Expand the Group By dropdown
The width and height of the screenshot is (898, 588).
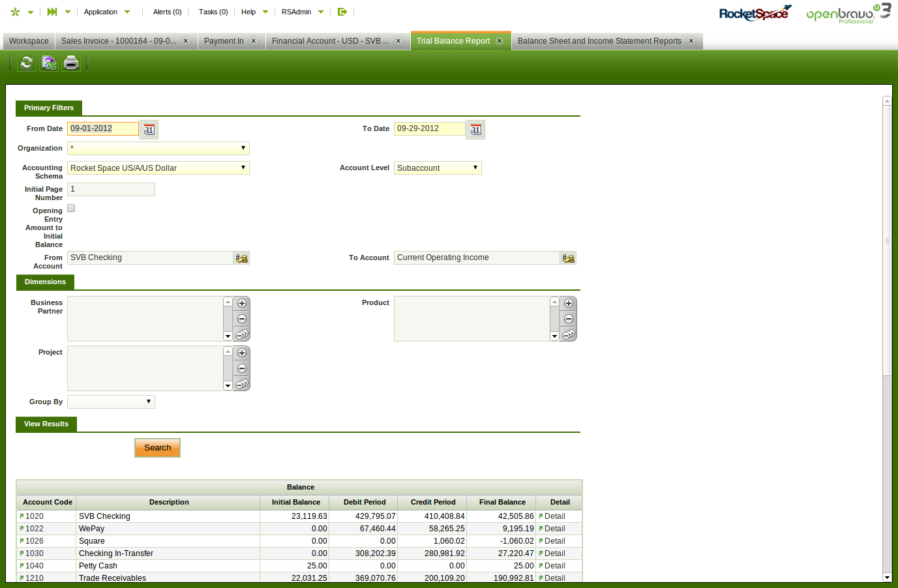(x=111, y=402)
